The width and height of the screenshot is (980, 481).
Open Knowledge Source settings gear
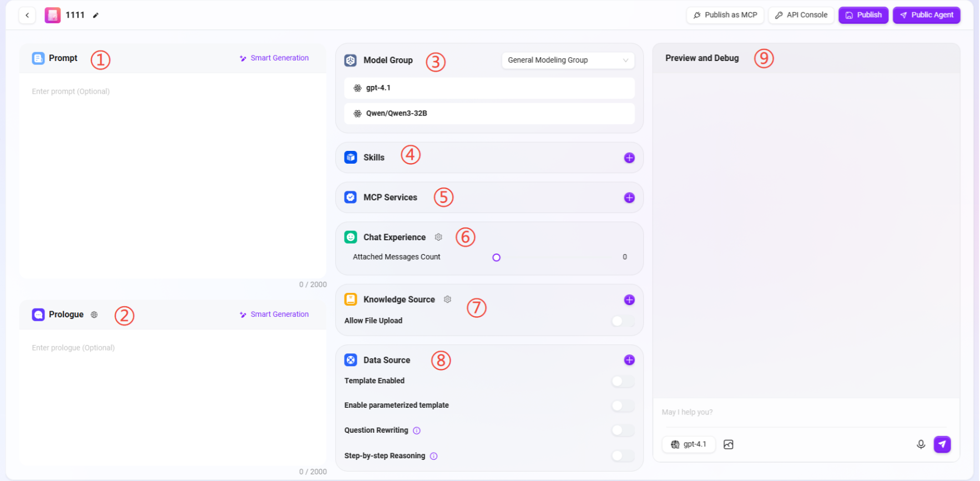coord(447,300)
